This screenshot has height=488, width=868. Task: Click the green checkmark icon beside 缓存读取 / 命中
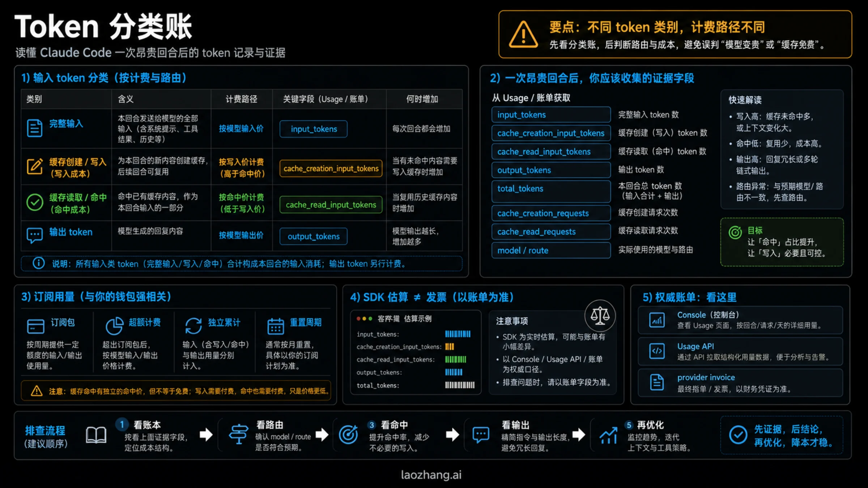coord(35,202)
